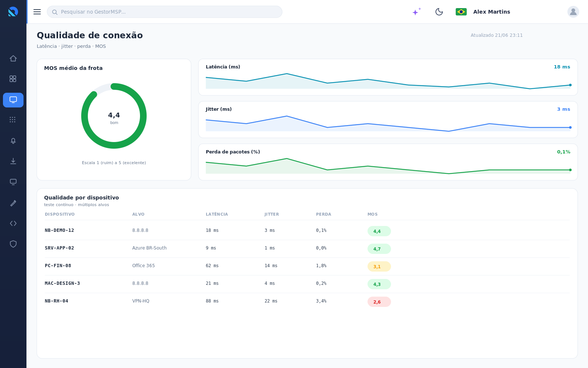Image resolution: width=588 pixels, height=368 pixels.
Task: Open the Brazil flag language selector
Action: [461, 12]
